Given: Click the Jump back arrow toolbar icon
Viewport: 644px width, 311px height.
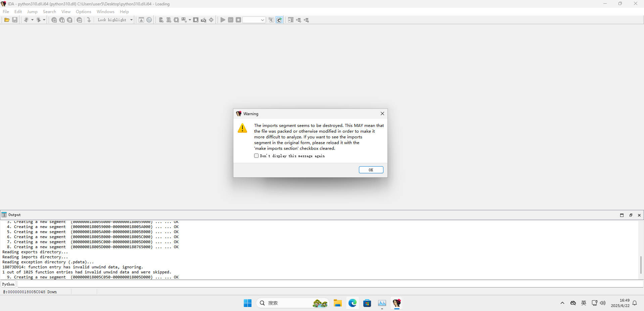Looking at the screenshot, I should click(26, 20).
